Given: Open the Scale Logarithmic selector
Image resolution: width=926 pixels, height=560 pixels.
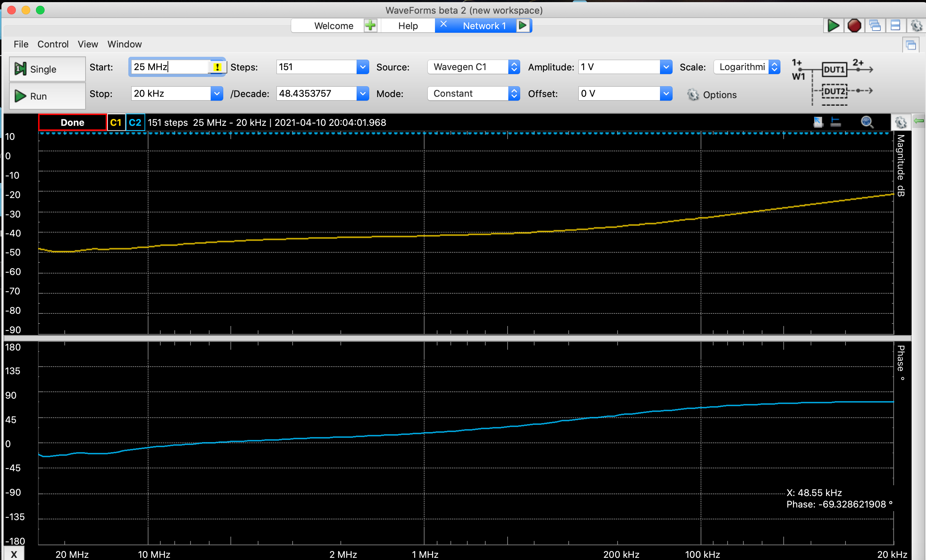Looking at the screenshot, I should (747, 67).
